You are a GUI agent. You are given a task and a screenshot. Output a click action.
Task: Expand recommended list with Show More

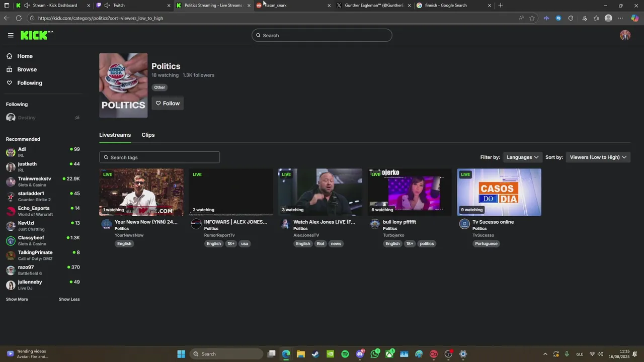tap(17, 299)
